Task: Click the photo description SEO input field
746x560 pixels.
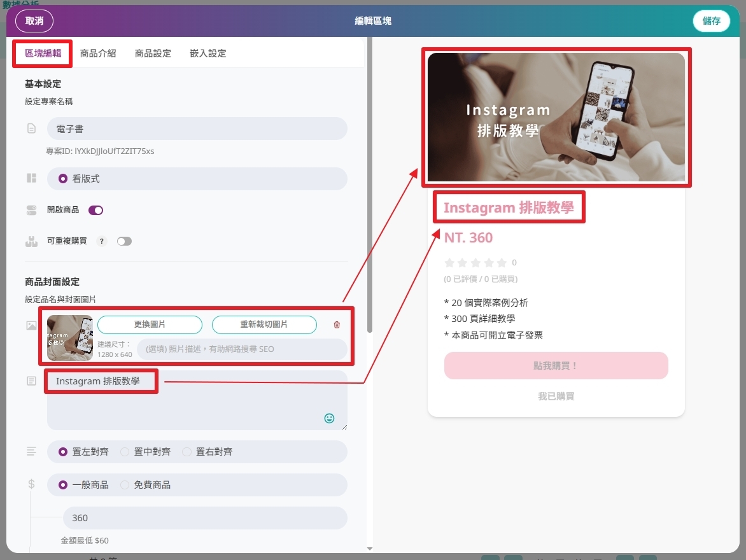Action: [242, 349]
